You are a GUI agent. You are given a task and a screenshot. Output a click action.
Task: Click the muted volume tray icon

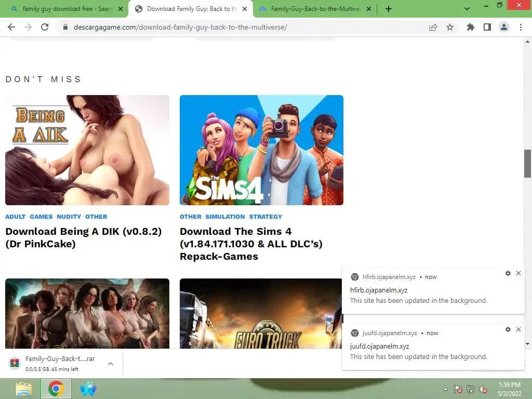point(483,389)
